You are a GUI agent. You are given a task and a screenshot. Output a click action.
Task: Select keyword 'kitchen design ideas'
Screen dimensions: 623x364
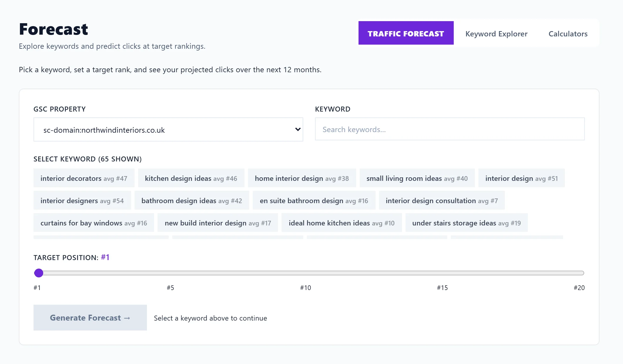191,178
